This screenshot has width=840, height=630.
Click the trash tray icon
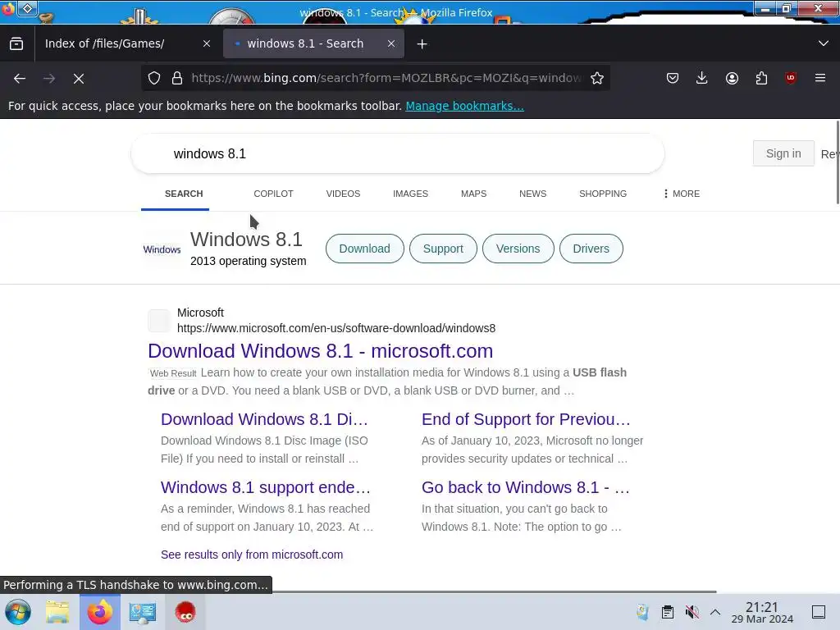point(642,612)
